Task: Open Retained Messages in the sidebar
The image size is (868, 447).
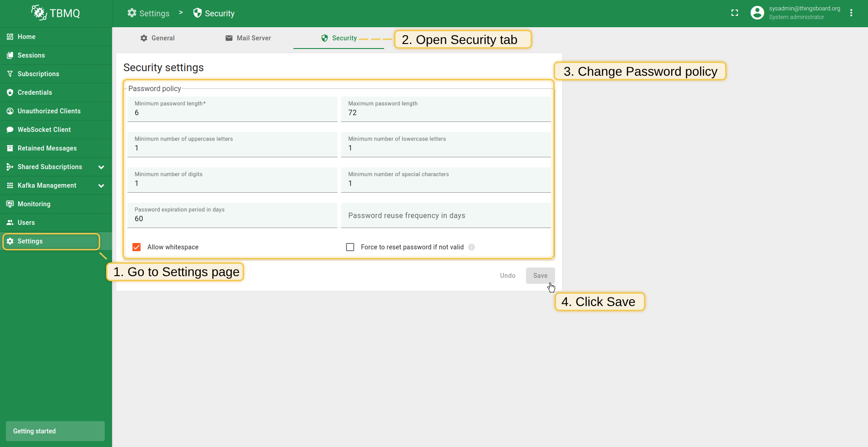Action: point(47,148)
